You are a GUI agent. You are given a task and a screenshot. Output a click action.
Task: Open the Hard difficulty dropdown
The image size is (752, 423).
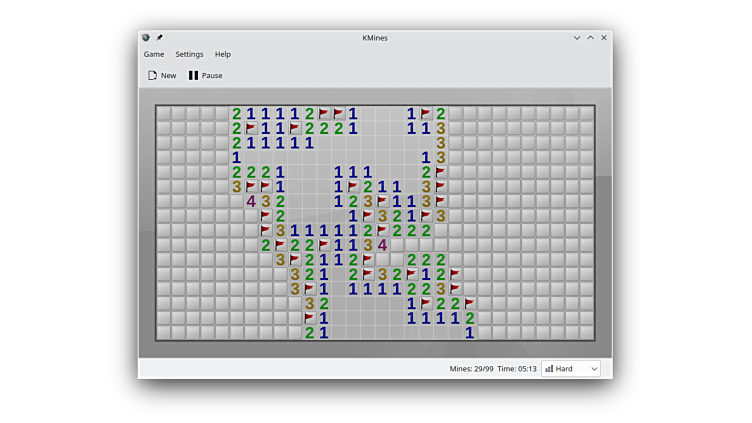tap(570, 369)
